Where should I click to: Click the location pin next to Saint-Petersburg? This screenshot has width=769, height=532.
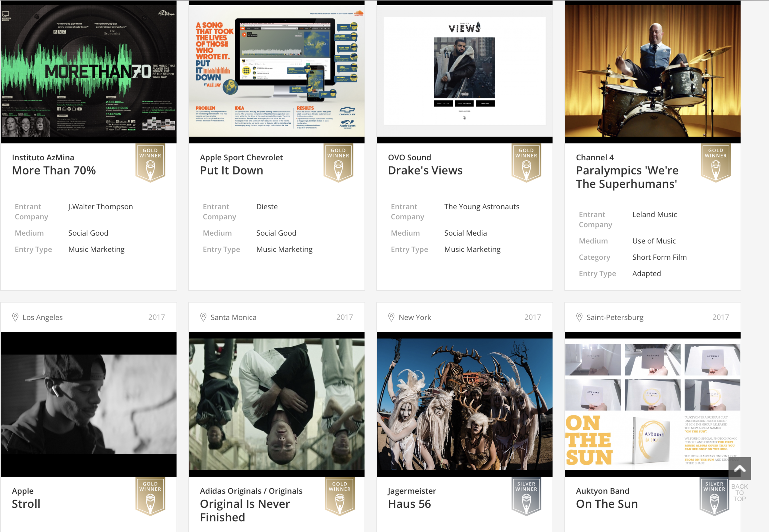(x=579, y=317)
